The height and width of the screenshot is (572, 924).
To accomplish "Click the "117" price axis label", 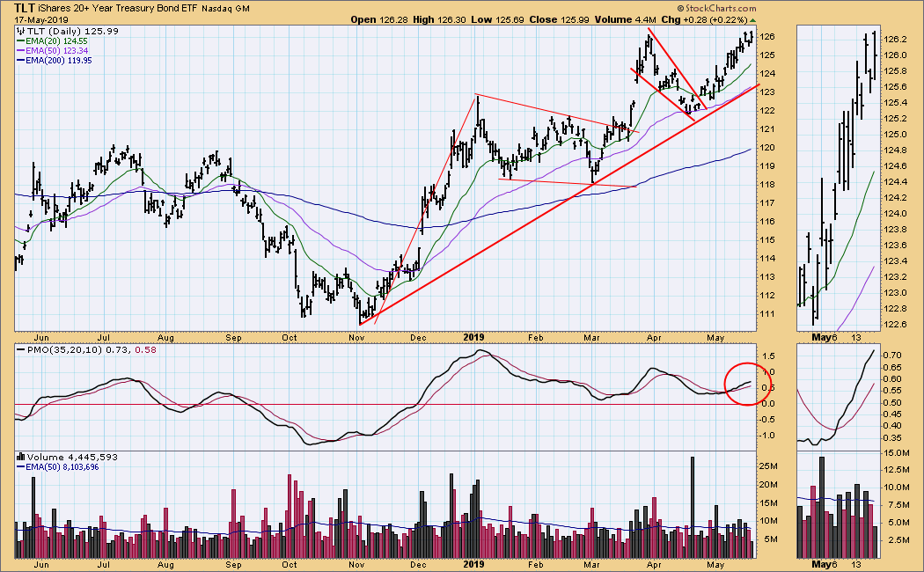I will (x=766, y=202).
